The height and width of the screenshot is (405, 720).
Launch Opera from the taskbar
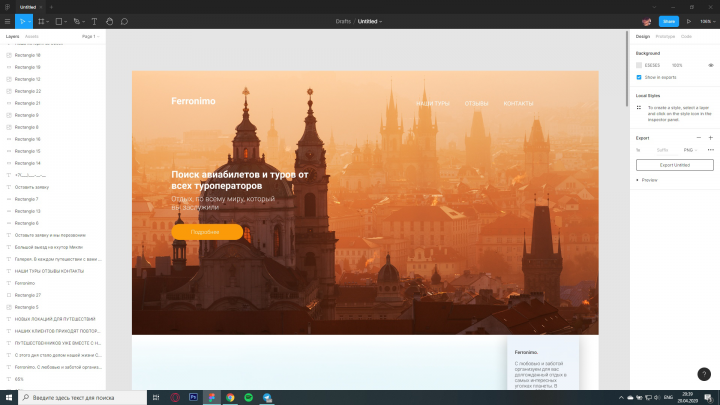(x=175, y=398)
